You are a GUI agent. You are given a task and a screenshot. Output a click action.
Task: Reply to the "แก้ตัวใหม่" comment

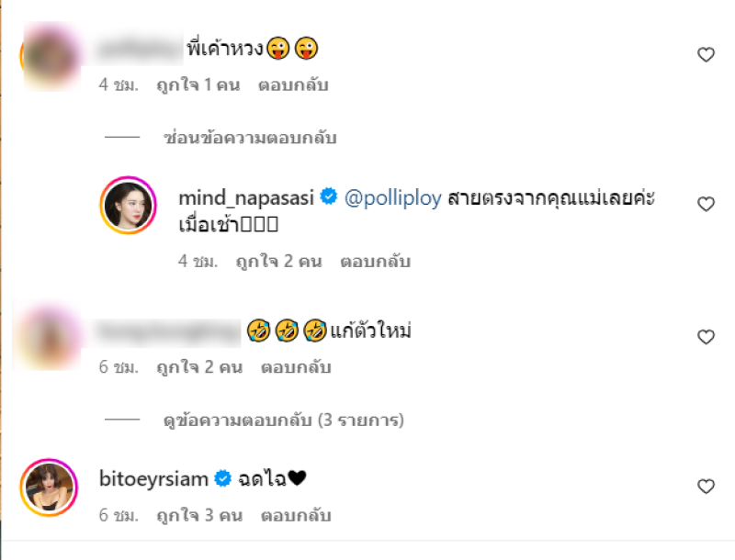click(296, 367)
